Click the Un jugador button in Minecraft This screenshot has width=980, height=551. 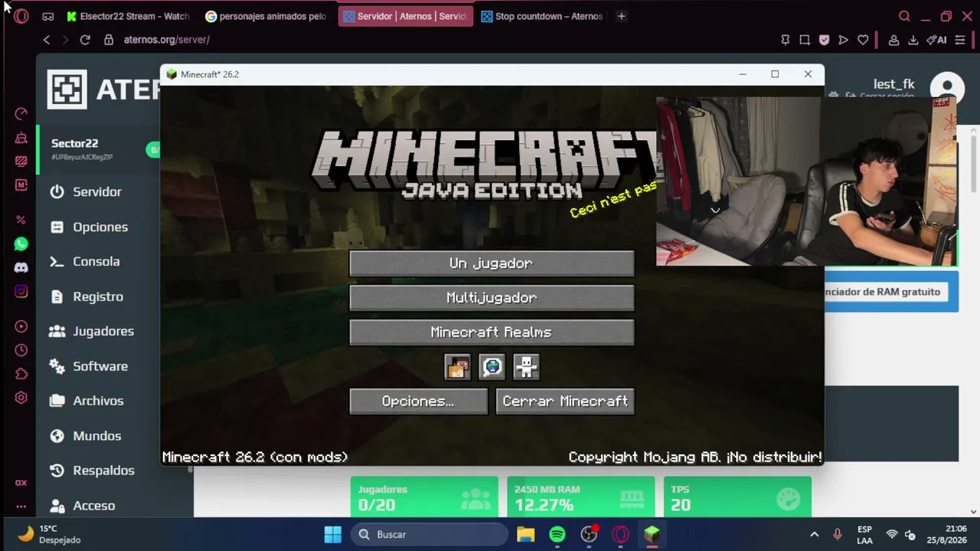(x=492, y=263)
